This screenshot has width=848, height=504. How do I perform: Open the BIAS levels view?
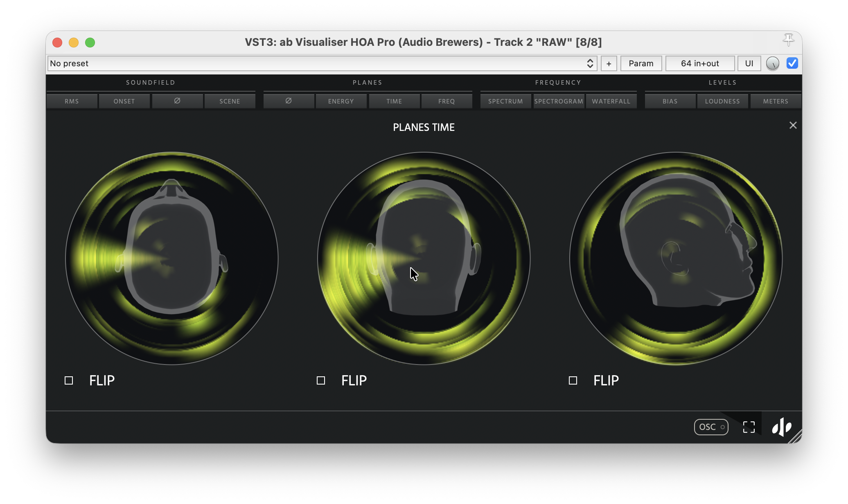pyautogui.click(x=670, y=101)
